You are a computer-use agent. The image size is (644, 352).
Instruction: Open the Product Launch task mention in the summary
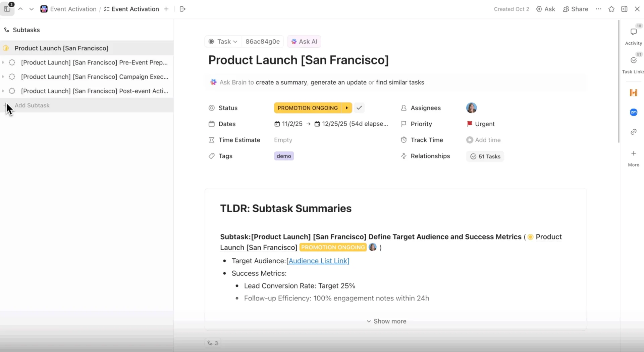click(x=549, y=237)
